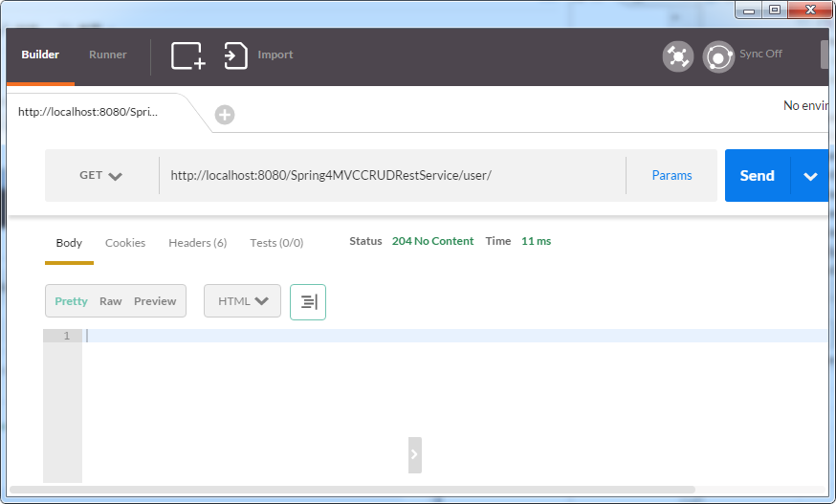The height and width of the screenshot is (504, 836).
Task: Select Preview view mode
Action: click(155, 301)
